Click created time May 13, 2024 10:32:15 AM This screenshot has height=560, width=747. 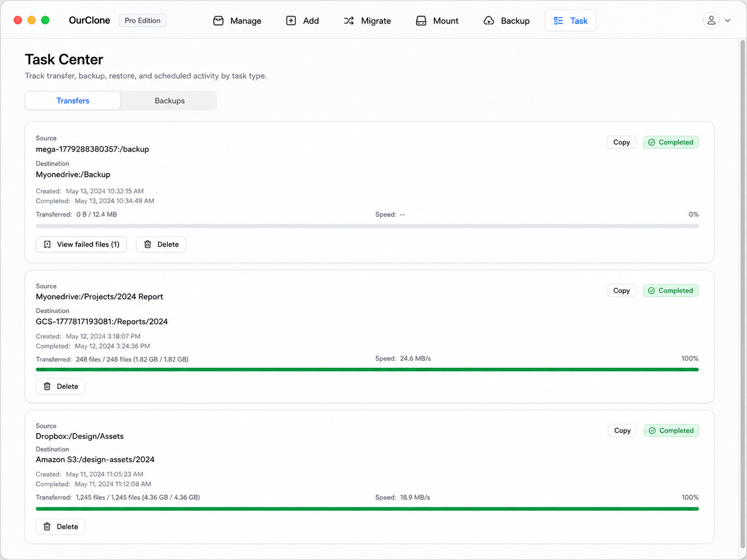(105, 191)
